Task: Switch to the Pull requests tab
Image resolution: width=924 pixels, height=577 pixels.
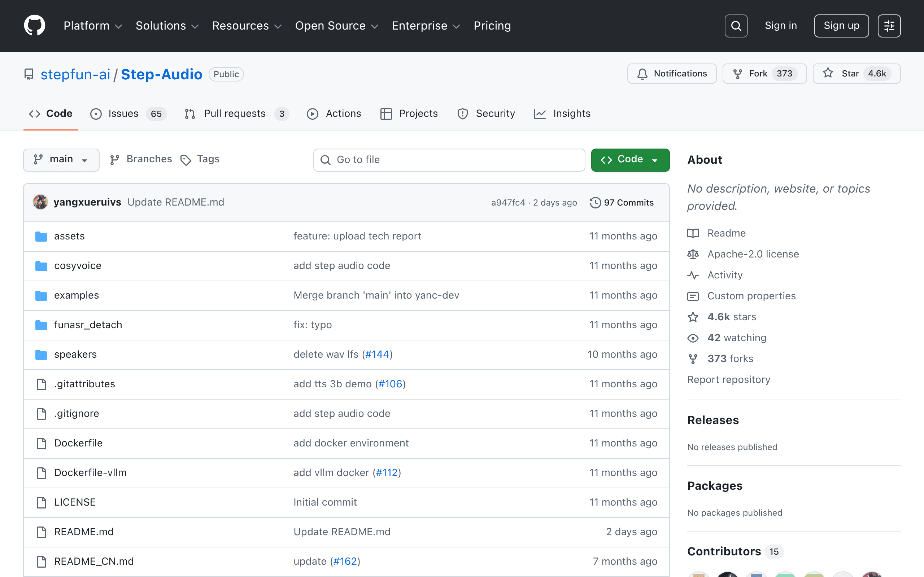Action: (x=236, y=114)
